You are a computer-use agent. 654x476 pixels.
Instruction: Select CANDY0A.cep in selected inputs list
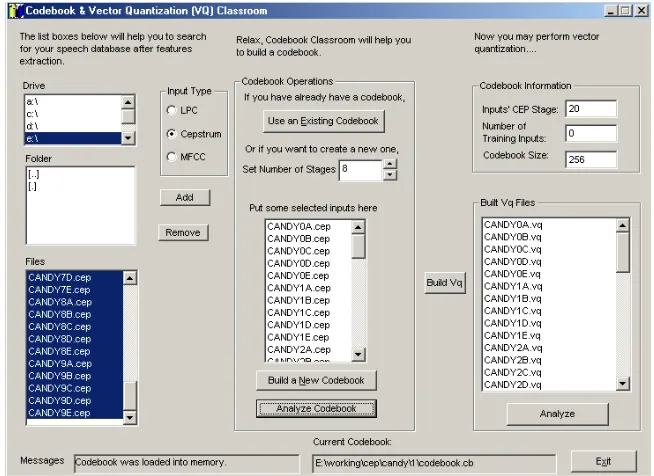[308, 227]
